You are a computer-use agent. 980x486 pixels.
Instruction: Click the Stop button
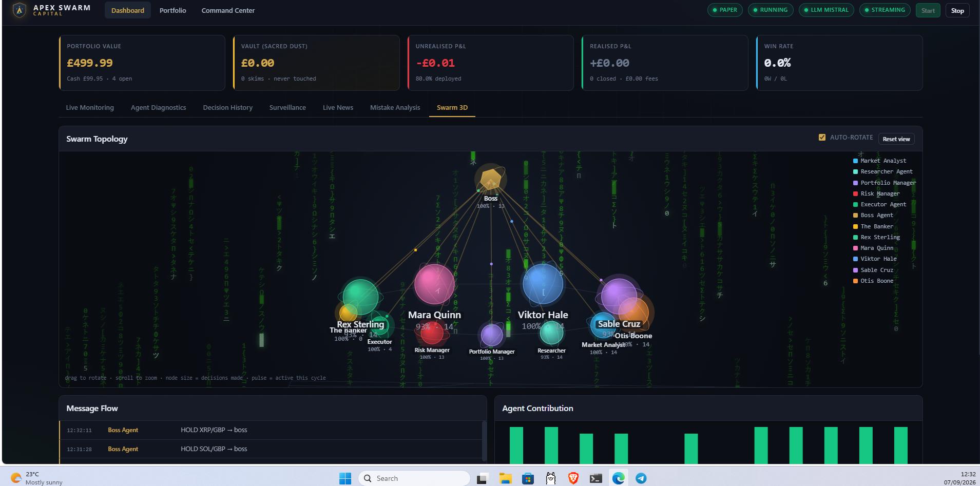(x=957, y=10)
